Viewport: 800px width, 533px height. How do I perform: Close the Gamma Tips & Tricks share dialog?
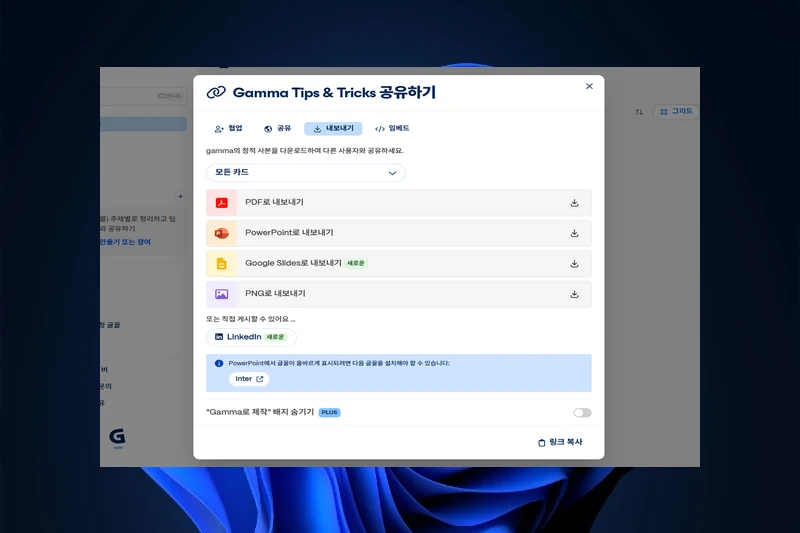(x=589, y=86)
